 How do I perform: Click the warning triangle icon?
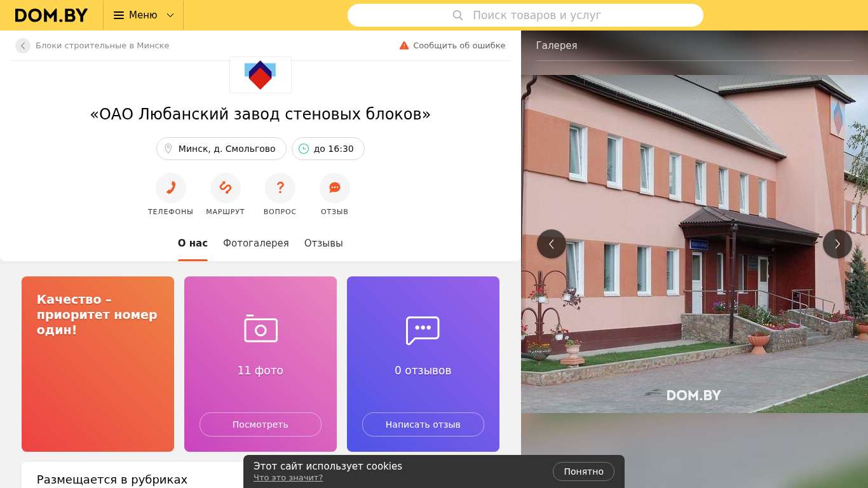click(404, 46)
